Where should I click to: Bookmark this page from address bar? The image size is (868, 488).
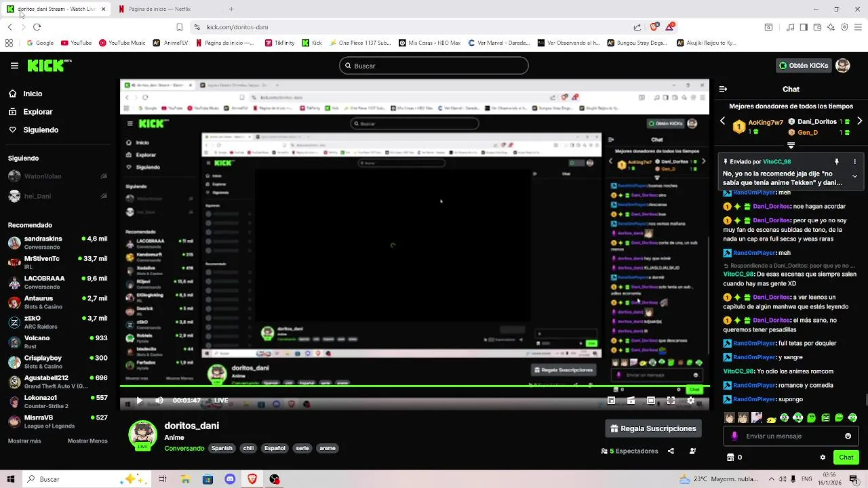tap(179, 27)
